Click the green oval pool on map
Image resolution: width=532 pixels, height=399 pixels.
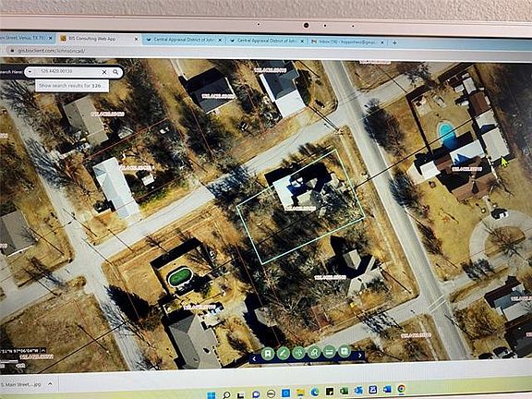pyautogui.click(x=180, y=277)
